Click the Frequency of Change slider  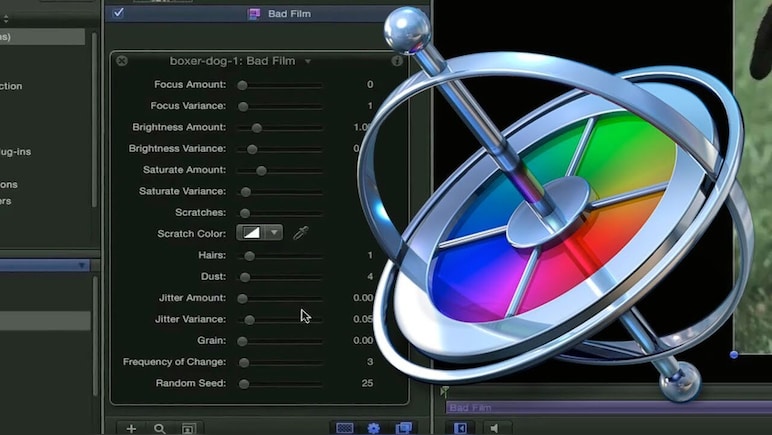(280, 362)
